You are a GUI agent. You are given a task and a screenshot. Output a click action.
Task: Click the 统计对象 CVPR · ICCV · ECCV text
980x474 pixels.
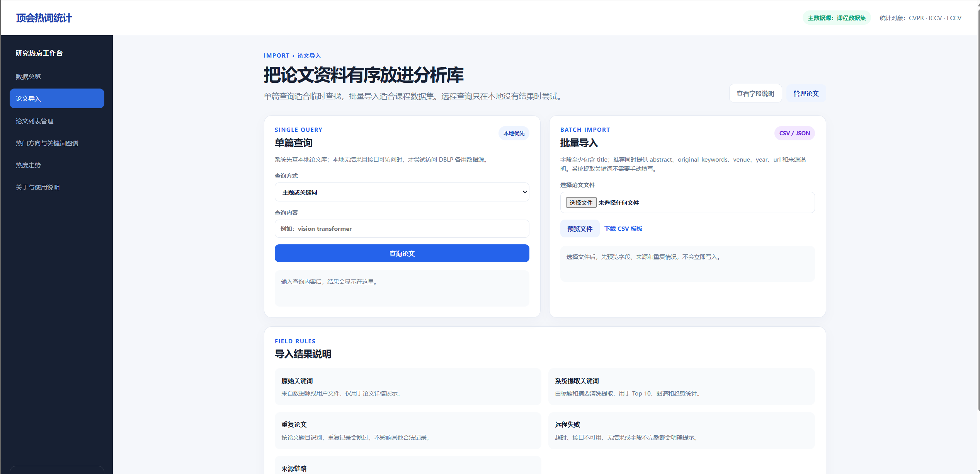point(920,18)
